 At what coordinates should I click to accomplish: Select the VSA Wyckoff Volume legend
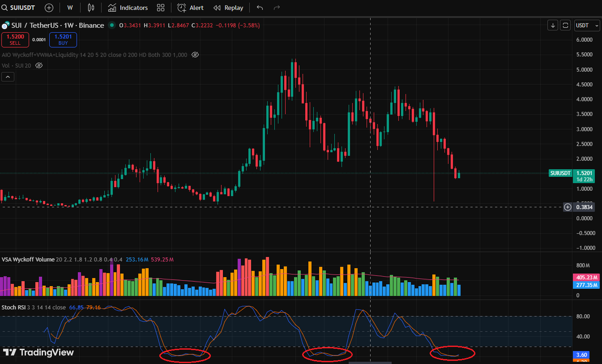click(x=28, y=260)
